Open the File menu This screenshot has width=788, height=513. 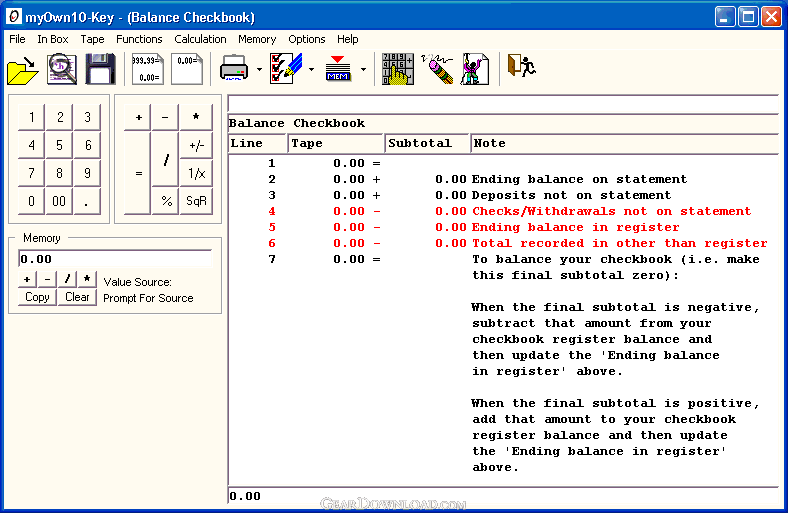(17, 39)
